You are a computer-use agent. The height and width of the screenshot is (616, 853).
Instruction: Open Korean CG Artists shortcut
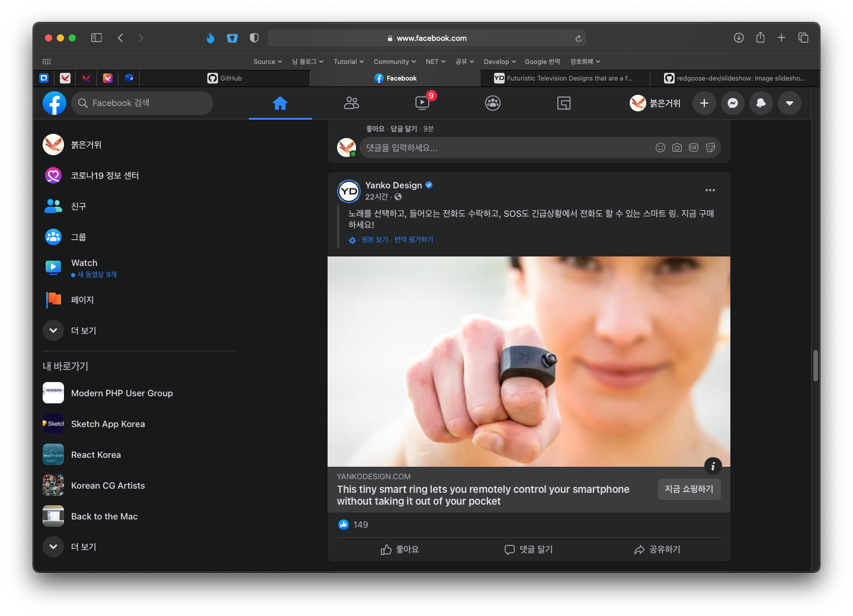[140, 485]
